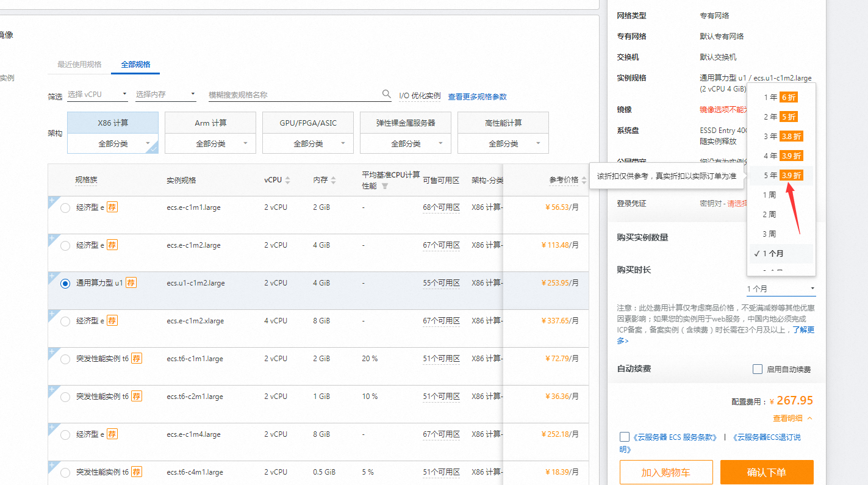Choose the checked 1 个月 duration option
868x485 pixels.
tap(781, 253)
